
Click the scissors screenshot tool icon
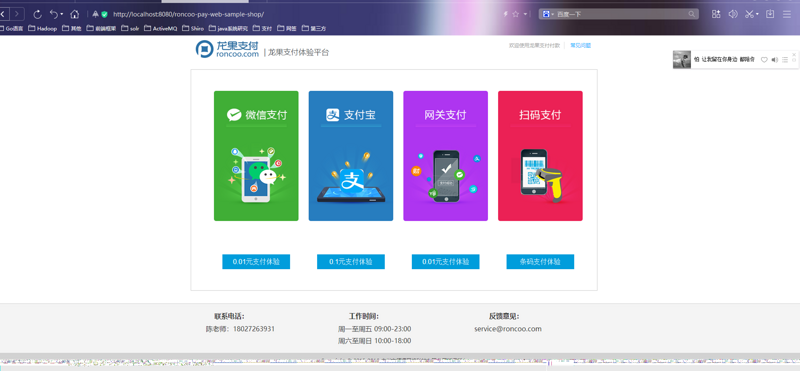[749, 14]
